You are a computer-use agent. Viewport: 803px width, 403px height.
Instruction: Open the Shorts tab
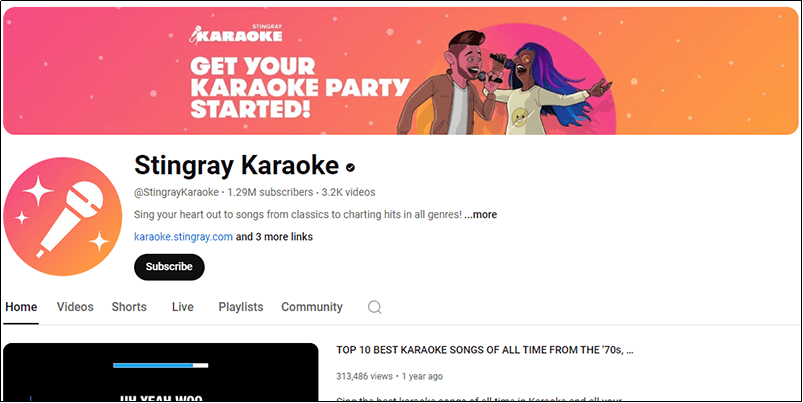coord(129,307)
